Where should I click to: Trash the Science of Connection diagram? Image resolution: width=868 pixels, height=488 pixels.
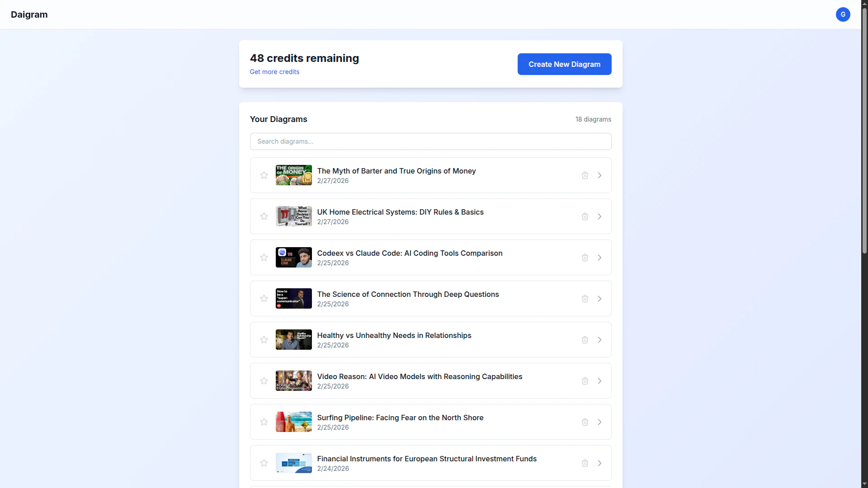(x=585, y=299)
